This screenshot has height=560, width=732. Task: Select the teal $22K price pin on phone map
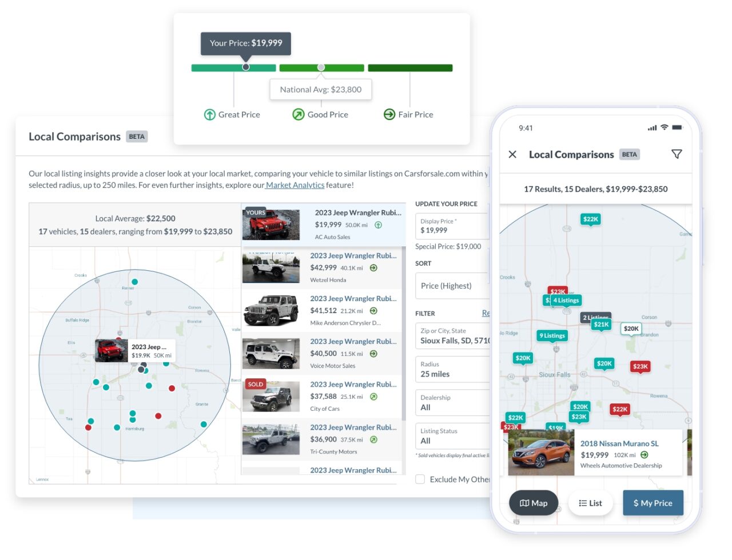(591, 219)
